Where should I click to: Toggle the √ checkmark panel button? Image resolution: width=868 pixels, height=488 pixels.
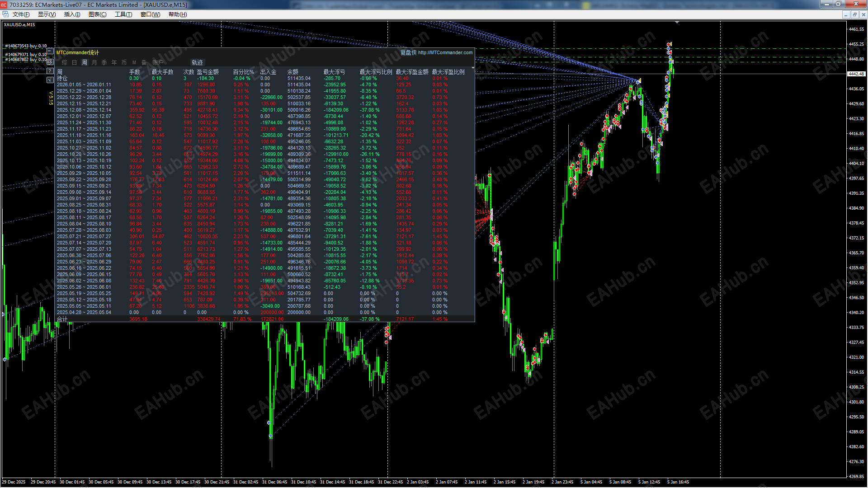tap(50, 80)
